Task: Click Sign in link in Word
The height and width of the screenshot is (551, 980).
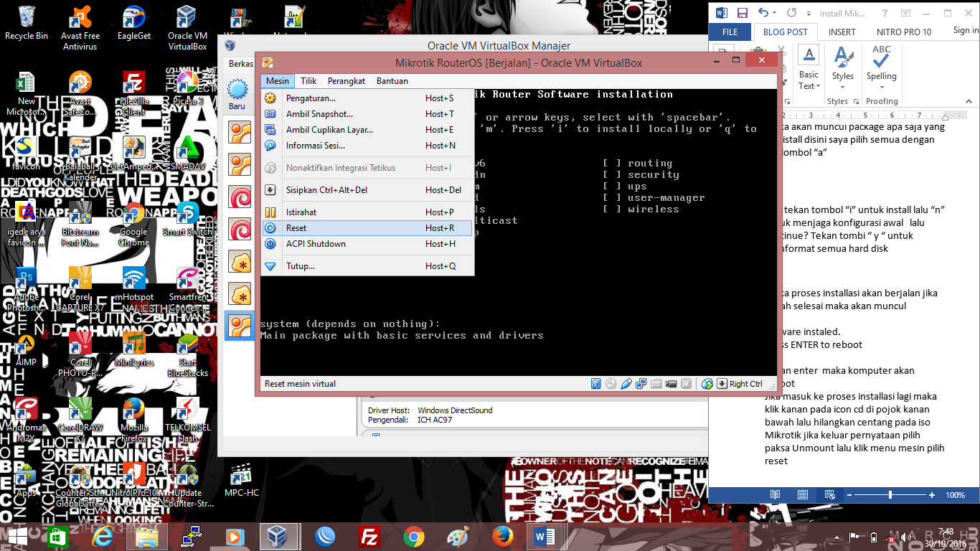Action: [x=966, y=31]
